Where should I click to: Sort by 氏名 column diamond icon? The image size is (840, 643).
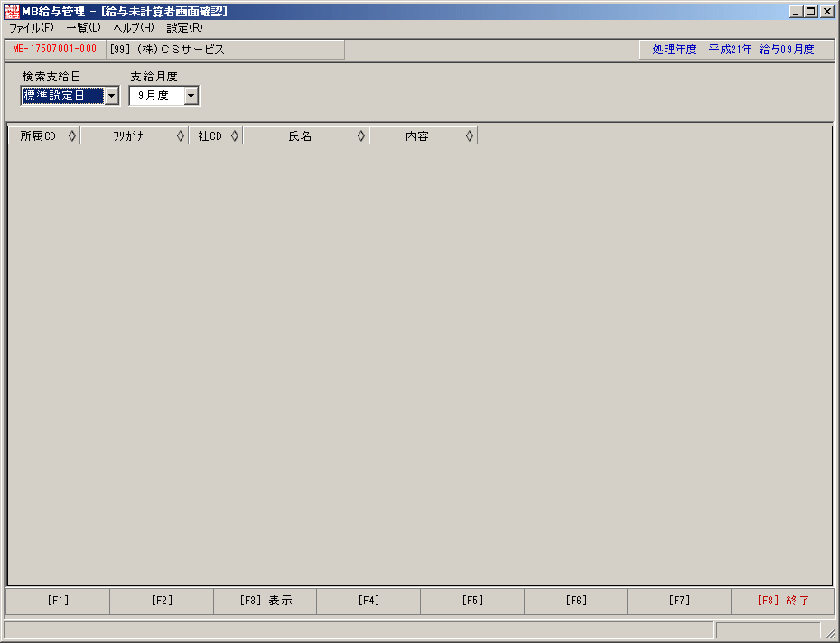[x=361, y=136]
